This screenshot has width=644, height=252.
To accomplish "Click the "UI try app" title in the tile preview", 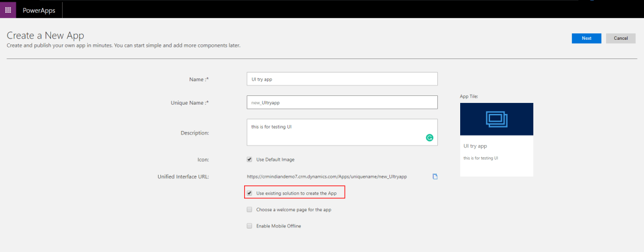I will click(475, 146).
